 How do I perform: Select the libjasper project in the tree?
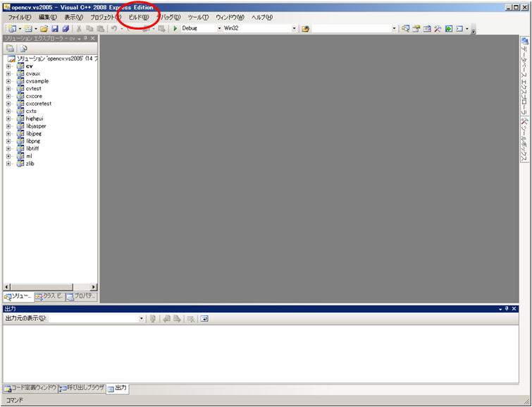[36, 126]
